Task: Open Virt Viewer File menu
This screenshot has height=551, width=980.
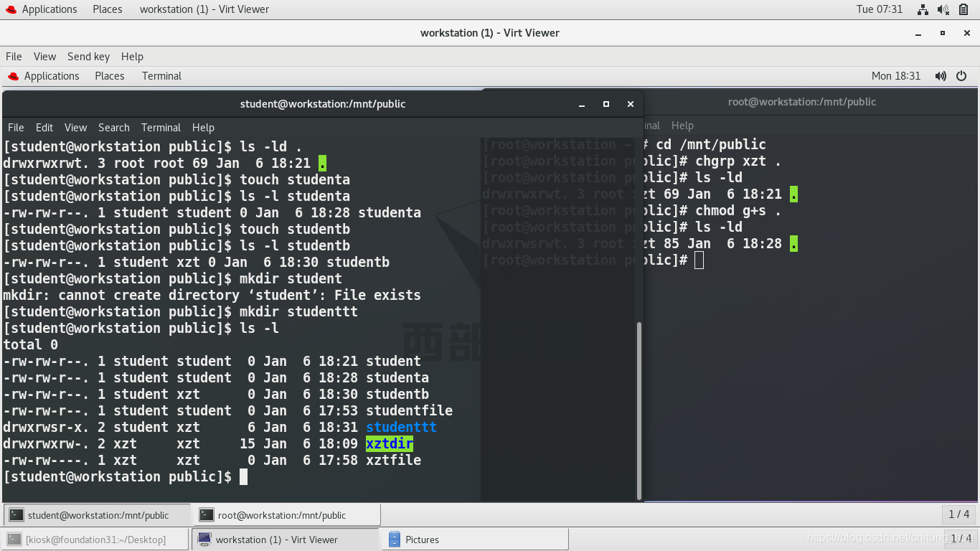Action: click(14, 56)
